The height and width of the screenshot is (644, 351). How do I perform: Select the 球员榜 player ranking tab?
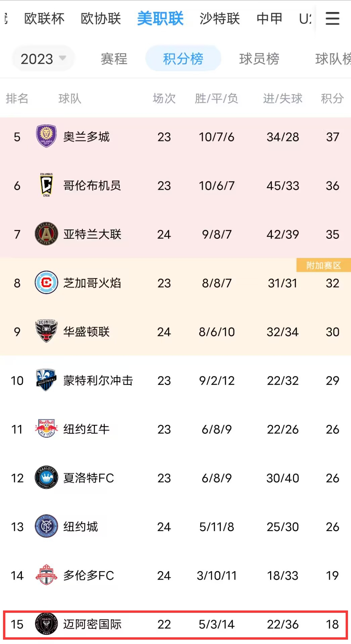(259, 59)
